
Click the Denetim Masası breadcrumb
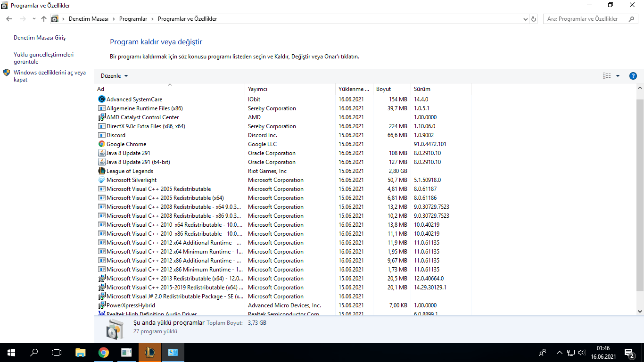pos(89,19)
